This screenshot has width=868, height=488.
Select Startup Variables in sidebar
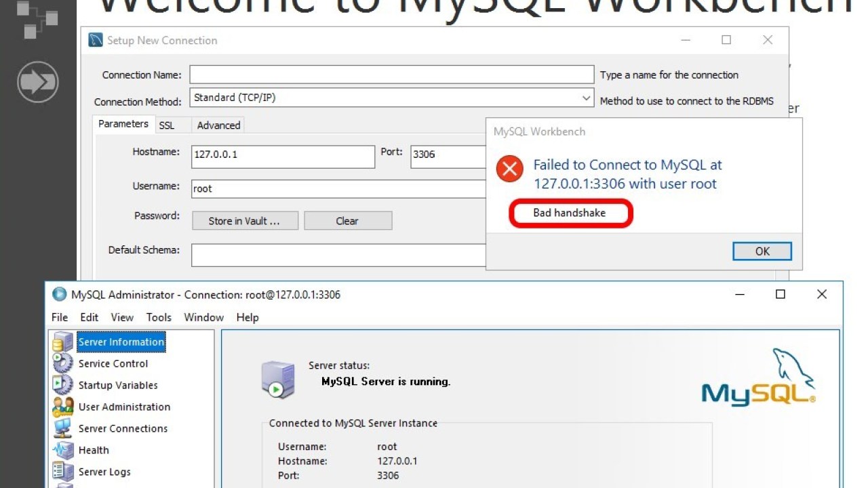pos(118,385)
